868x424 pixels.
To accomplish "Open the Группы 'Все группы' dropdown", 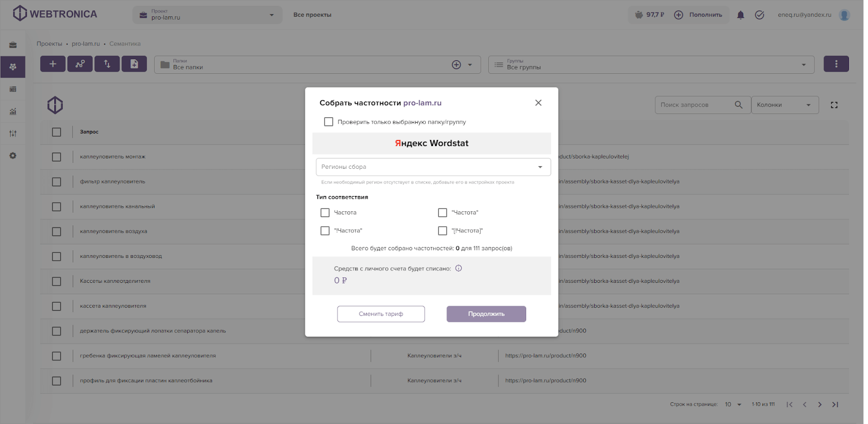I will 651,65.
